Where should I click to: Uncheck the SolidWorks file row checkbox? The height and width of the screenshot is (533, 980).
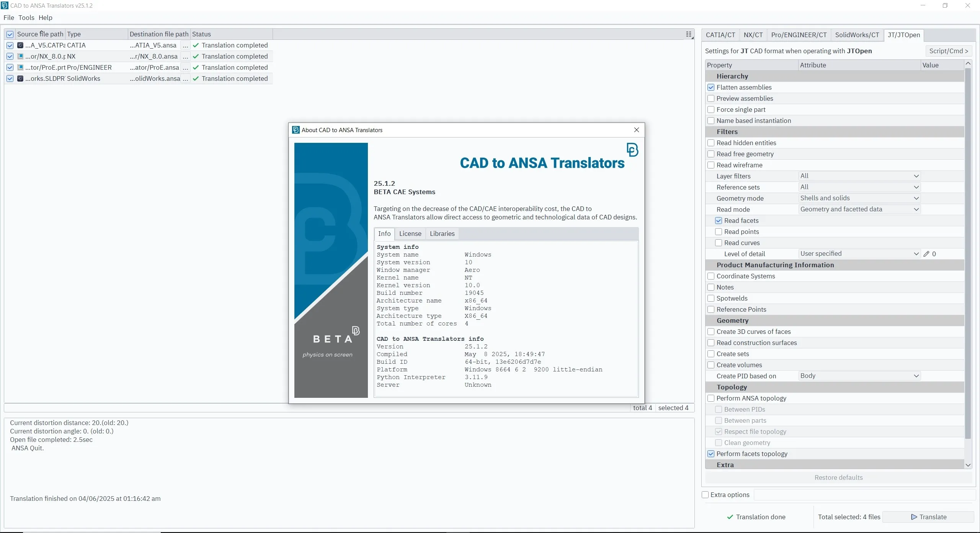(x=10, y=78)
